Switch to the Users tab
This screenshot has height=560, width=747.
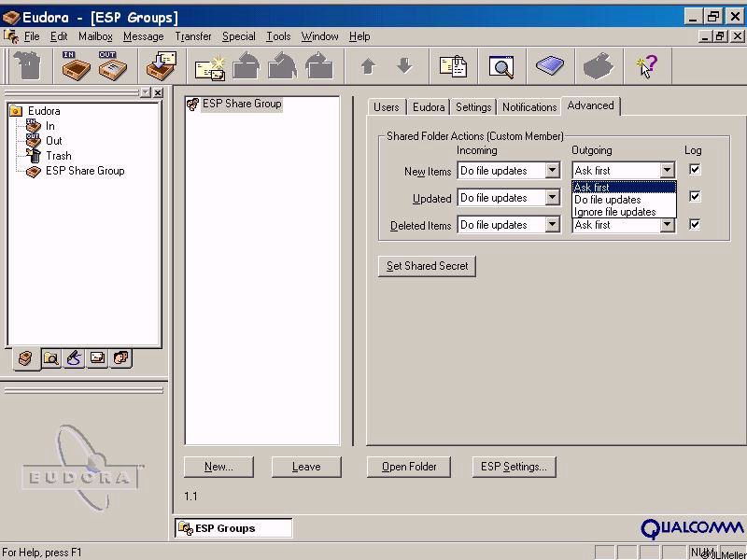(x=386, y=107)
